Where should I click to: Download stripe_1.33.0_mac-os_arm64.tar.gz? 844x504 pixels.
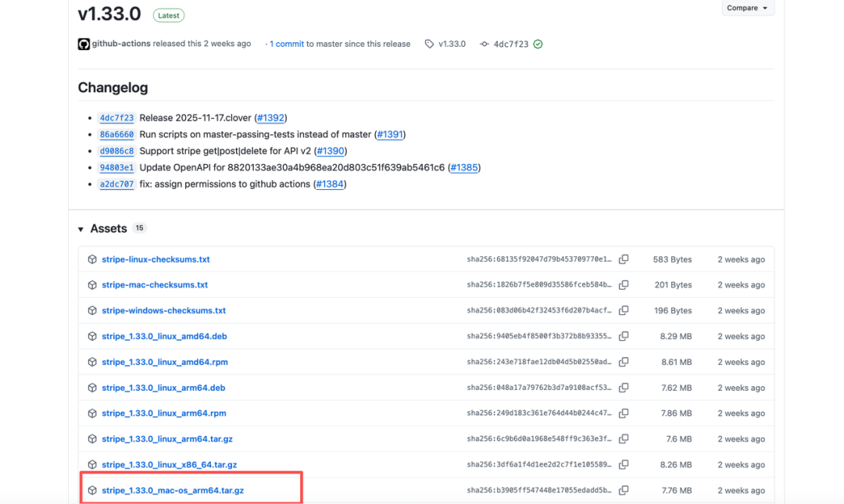173,490
